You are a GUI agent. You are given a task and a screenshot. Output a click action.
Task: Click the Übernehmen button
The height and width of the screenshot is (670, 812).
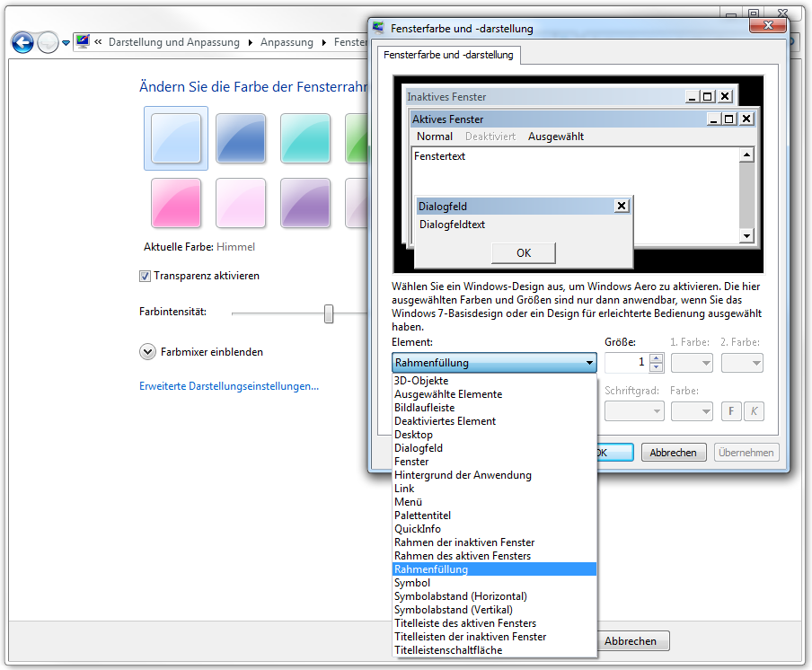click(746, 453)
